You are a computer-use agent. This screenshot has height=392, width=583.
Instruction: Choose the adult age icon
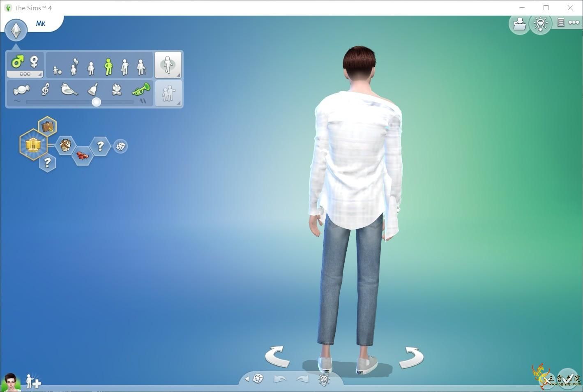point(125,67)
